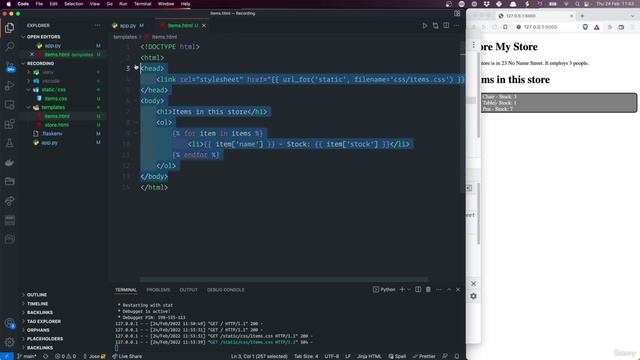Open the Source Control view with badge

[x=9, y=67]
